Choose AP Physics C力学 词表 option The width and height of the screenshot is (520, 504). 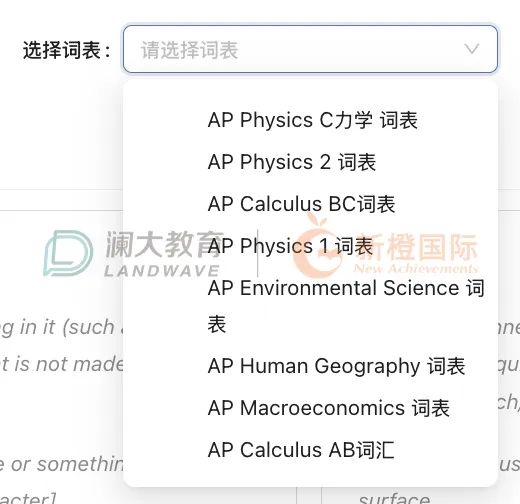pos(313,120)
